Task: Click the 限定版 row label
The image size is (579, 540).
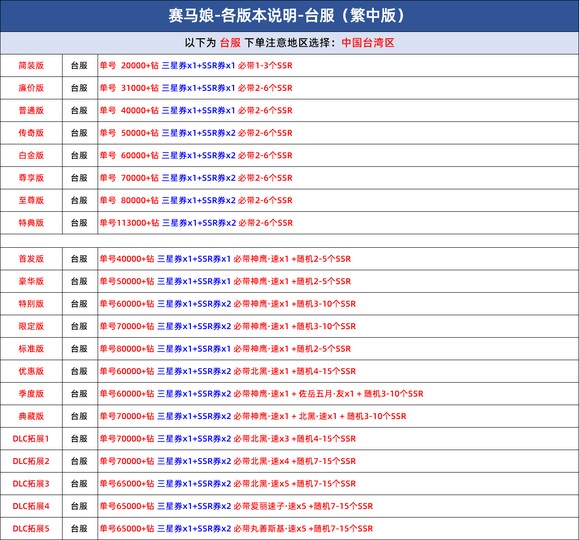Action: coord(31,327)
